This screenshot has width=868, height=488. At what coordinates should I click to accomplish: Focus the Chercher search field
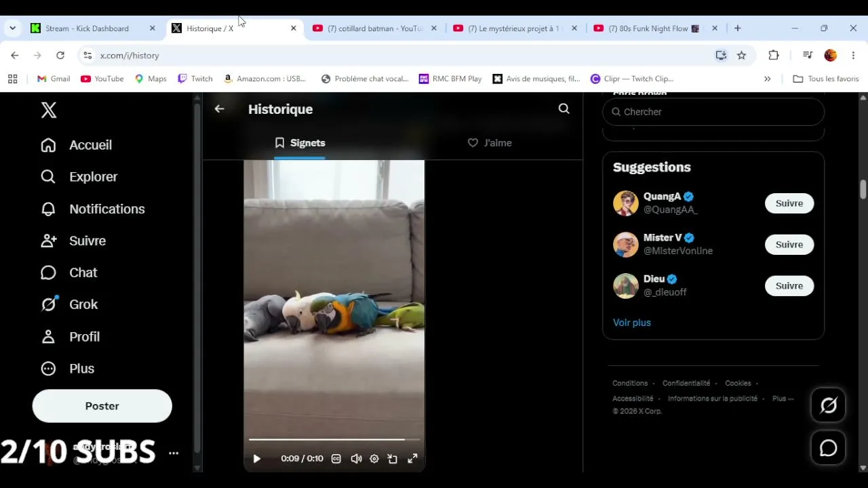tap(713, 112)
